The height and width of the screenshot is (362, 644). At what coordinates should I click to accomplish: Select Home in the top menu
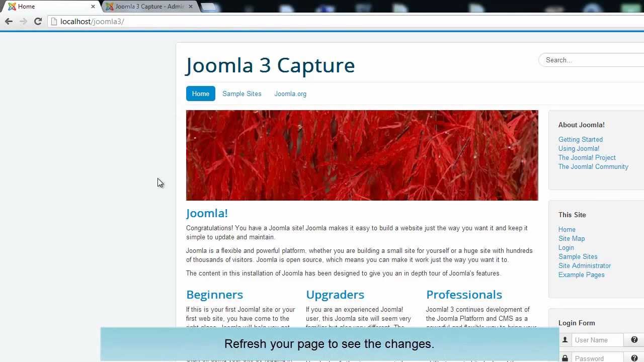200,94
